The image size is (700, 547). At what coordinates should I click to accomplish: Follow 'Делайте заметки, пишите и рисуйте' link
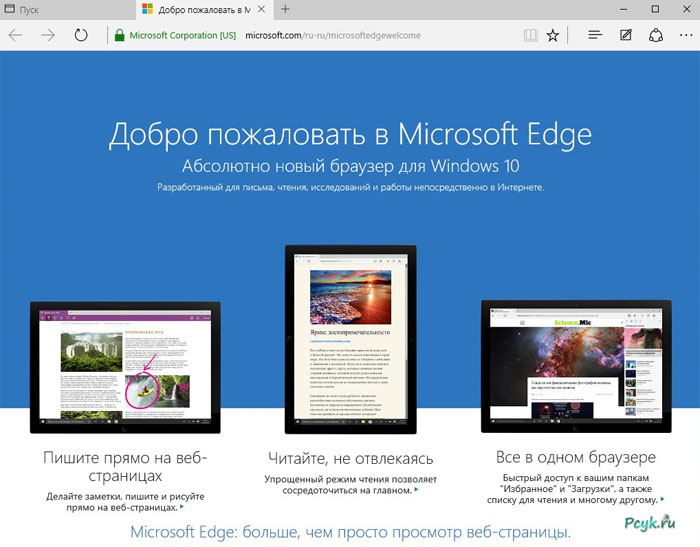125,502
